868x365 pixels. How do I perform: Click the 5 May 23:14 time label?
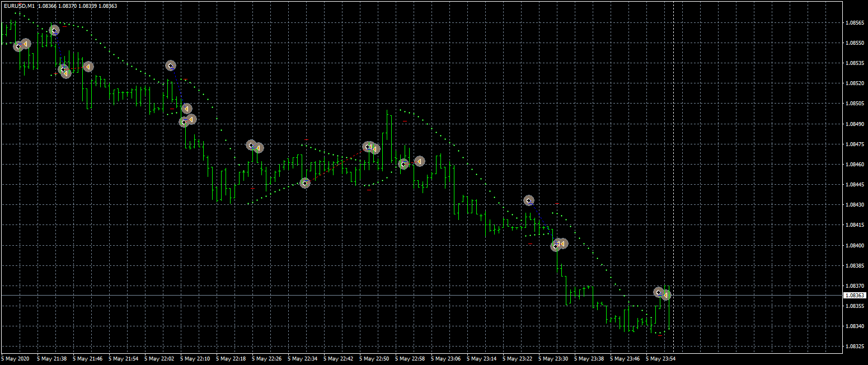[x=482, y=358]
